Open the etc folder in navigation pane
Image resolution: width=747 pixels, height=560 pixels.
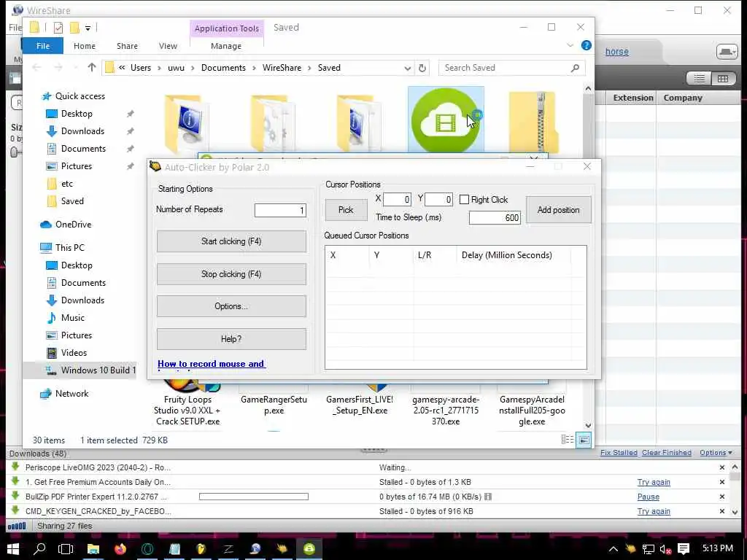tap(66, 184)
